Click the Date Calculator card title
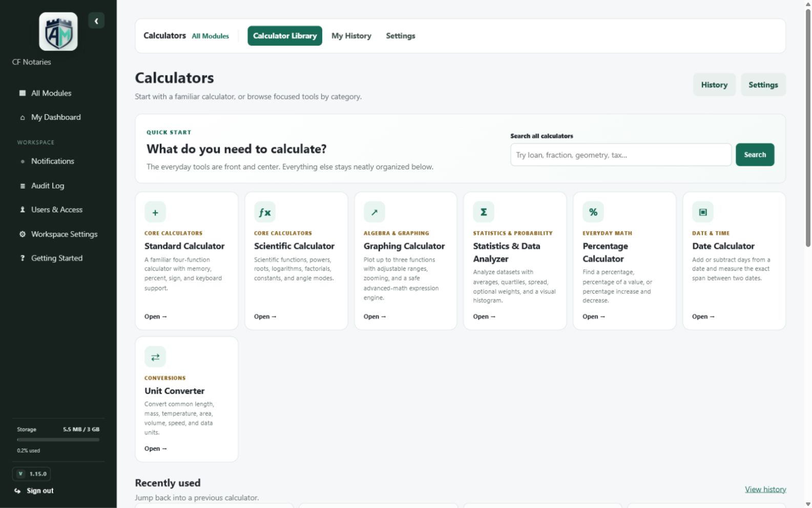This screenshot has height=508, width=812. tap(723, 246)
